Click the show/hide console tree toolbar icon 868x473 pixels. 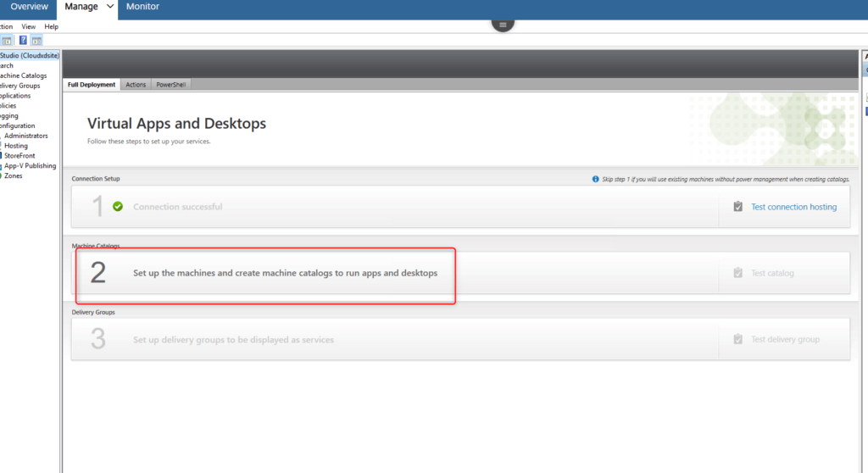[6, 41]
